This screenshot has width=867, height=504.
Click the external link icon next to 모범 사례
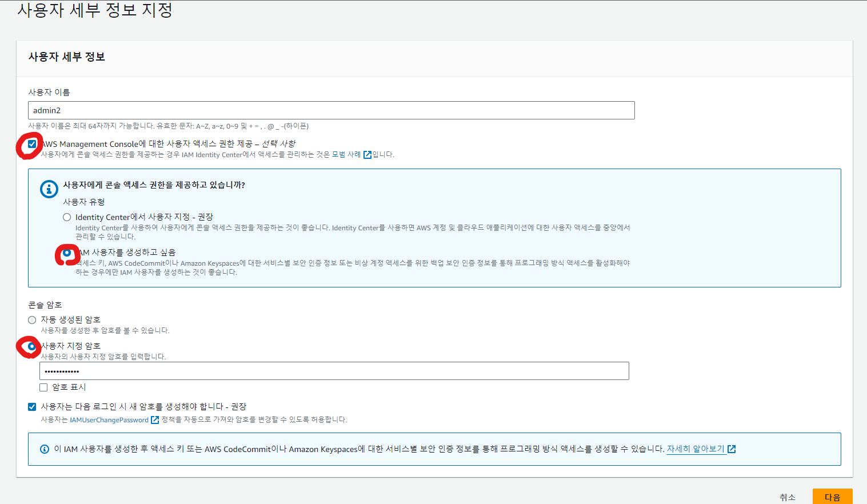pyautogui.click(x=367, y=154)
